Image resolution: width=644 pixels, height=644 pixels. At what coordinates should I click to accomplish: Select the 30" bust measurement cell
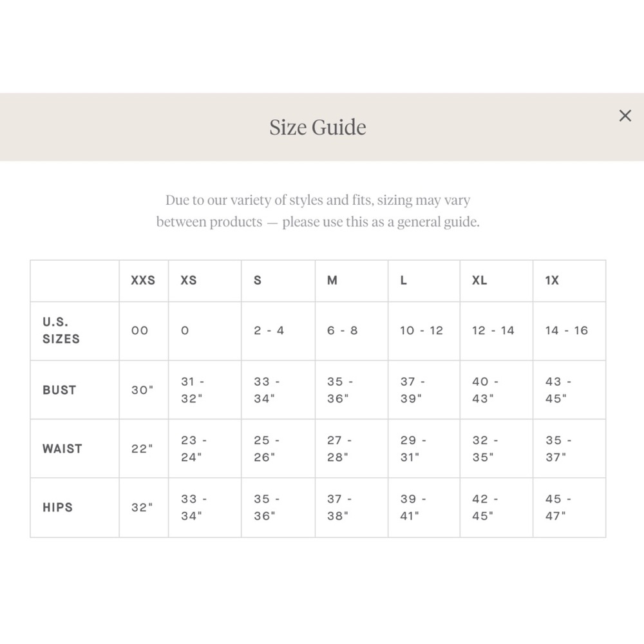click(142, 390)
